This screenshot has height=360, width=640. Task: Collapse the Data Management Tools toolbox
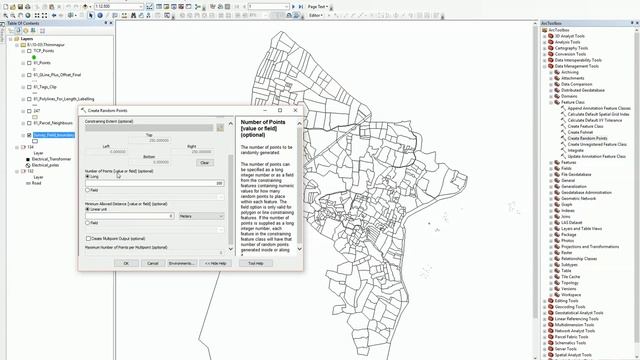pos(544,66)
